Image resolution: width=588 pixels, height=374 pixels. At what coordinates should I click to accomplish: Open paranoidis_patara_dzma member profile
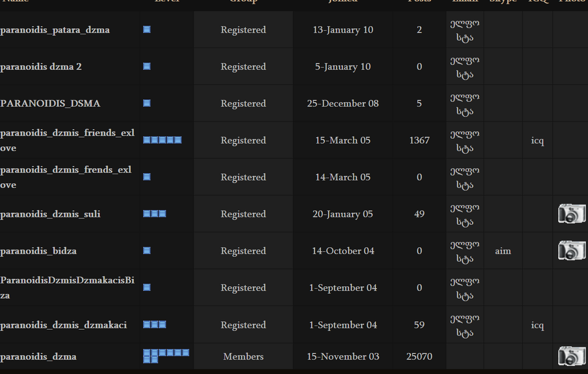pyautogui.click(x=55, y=30)
